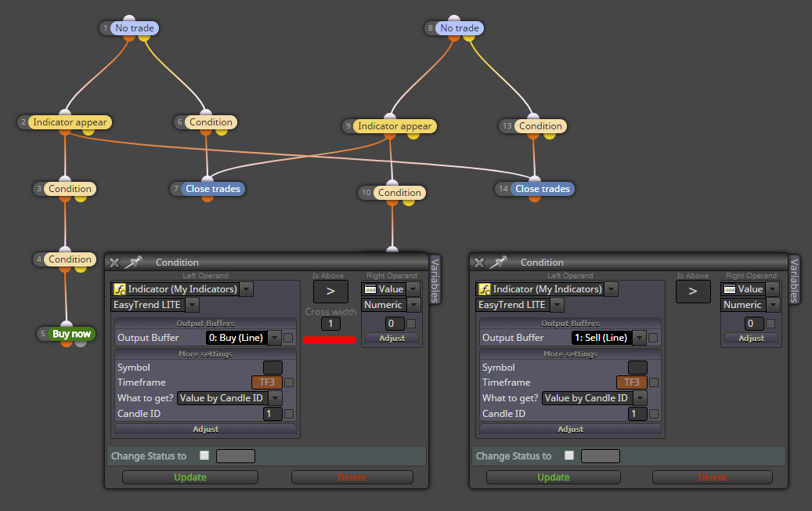This screenshot has width=812, height=511.
Task: Edit left panel Cross width field
Action: coord(330,324)
